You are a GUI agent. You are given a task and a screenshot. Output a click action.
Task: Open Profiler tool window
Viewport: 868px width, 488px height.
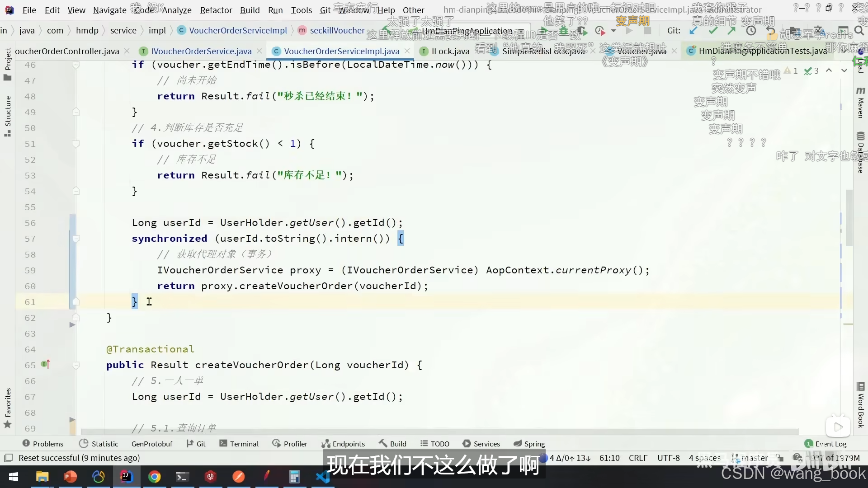point(290,444)
